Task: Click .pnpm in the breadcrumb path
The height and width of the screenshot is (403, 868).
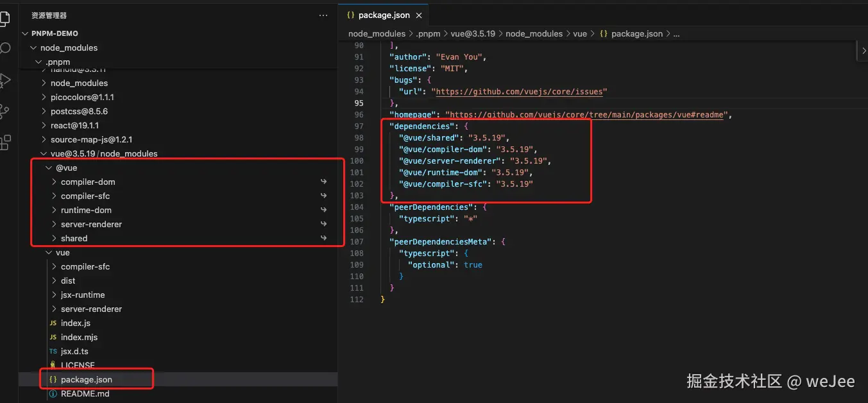Action: (427, 33)
